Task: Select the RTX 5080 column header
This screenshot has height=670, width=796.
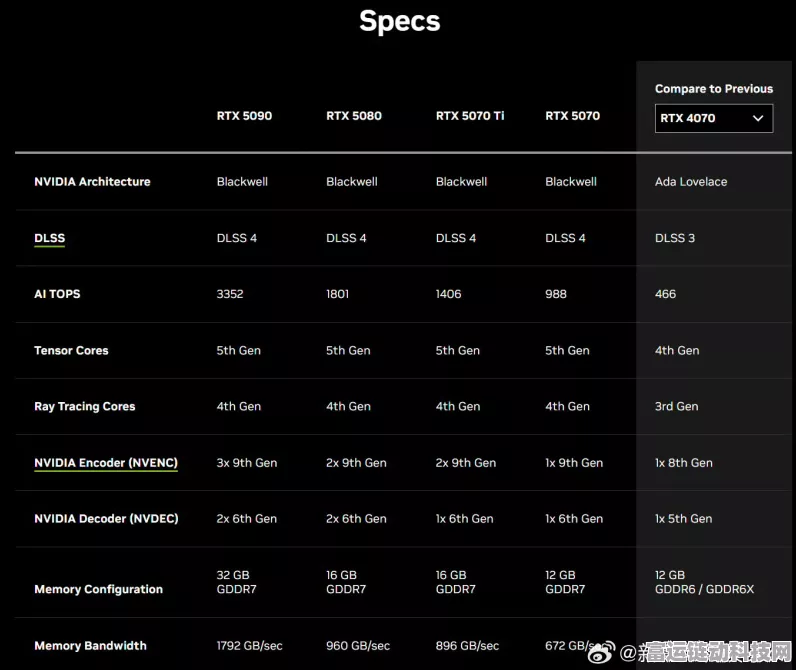Action: [354, 116]
